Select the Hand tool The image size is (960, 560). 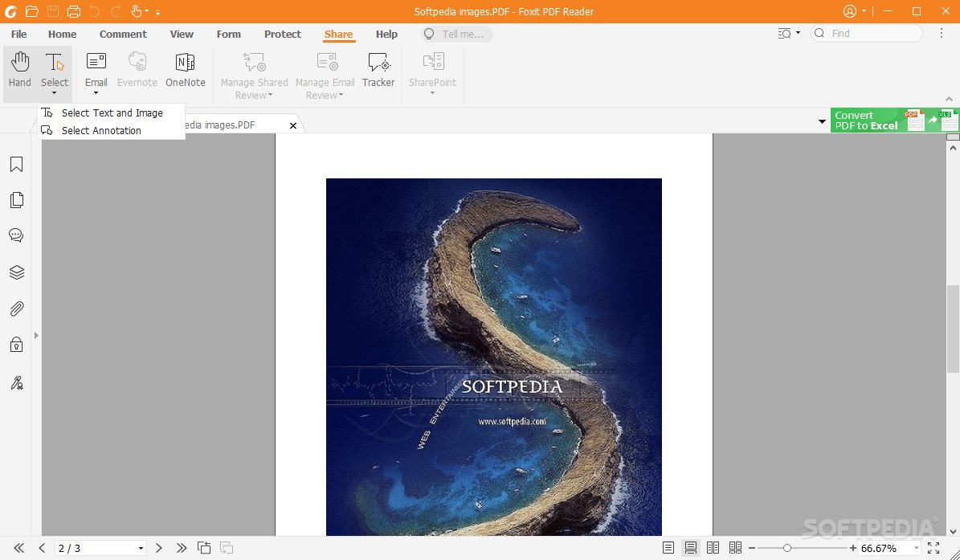pyautogui.click(x=20, y=70)
